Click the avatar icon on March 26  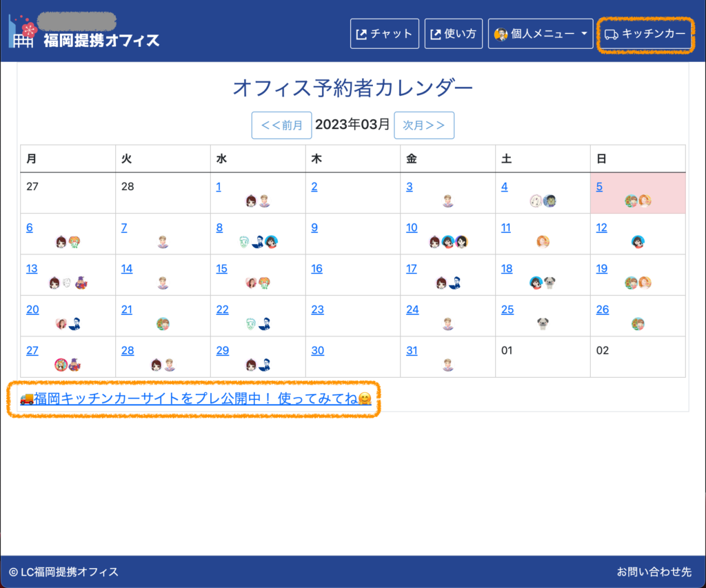pos(638,323)
